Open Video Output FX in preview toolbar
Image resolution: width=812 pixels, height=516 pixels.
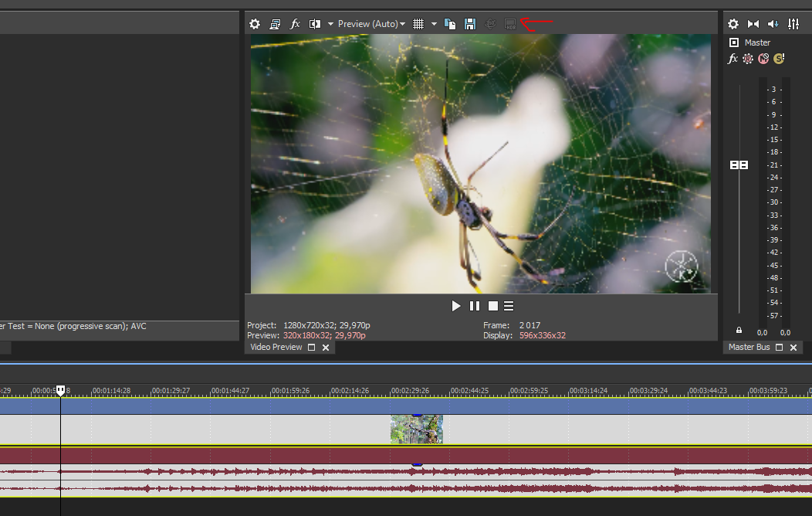[295, 24]
